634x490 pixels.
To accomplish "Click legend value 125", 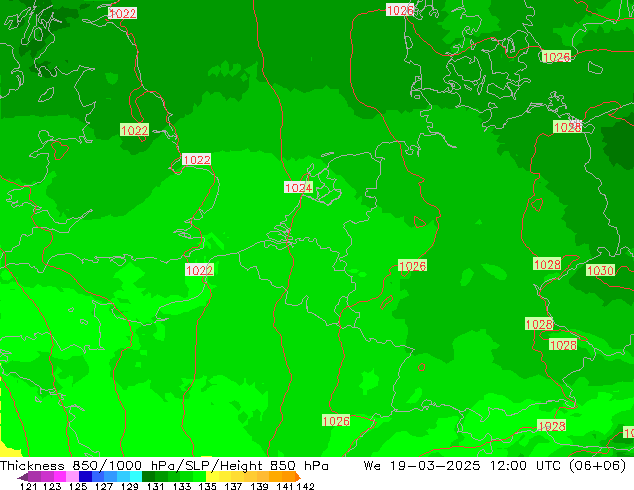I will [x=78, y=486].
